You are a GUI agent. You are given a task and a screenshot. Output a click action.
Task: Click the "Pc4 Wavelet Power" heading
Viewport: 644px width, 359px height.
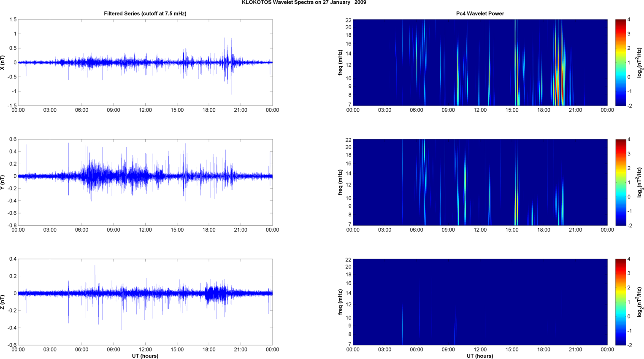tap(480, 13)
